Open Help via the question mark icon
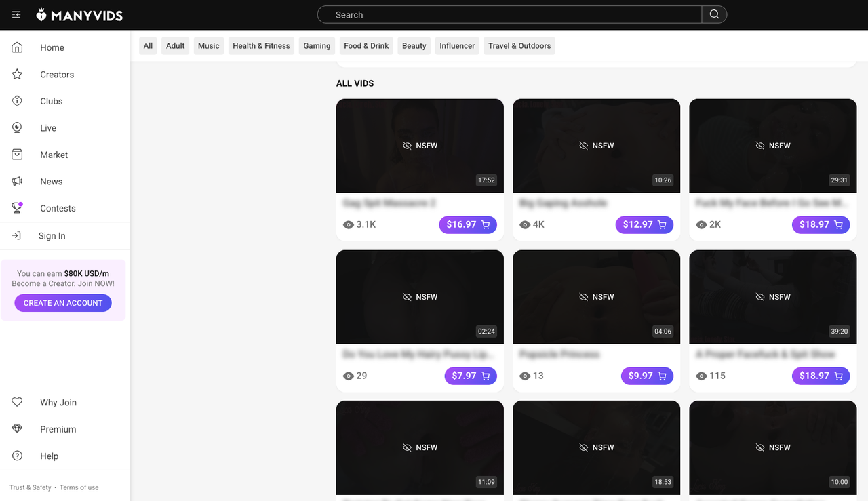The image size is (868, 501). pos(17,456)
